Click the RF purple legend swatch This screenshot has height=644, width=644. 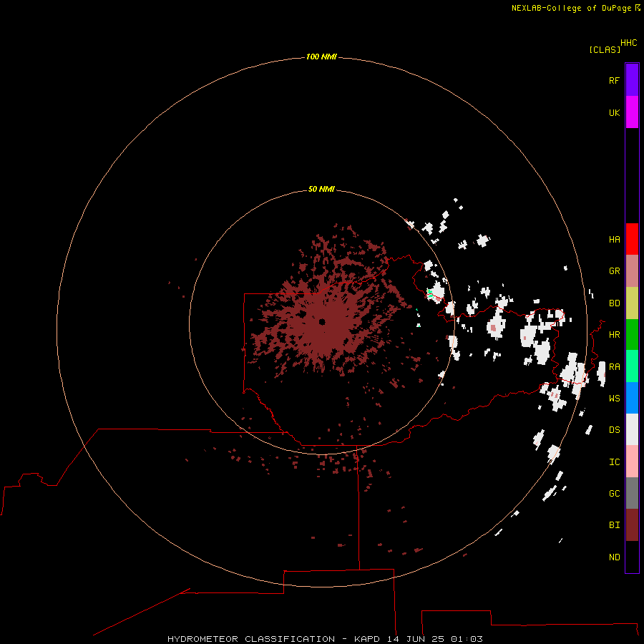[x=632, y=80]
